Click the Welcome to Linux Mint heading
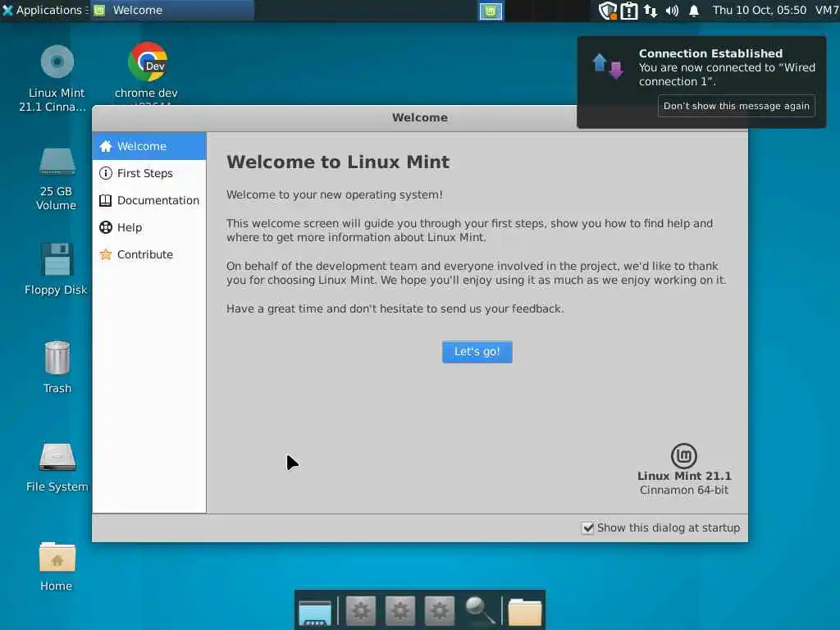Image resolution: width=840 pixels, height=630 pixels. pyautogui.click(x=337, y=162)
